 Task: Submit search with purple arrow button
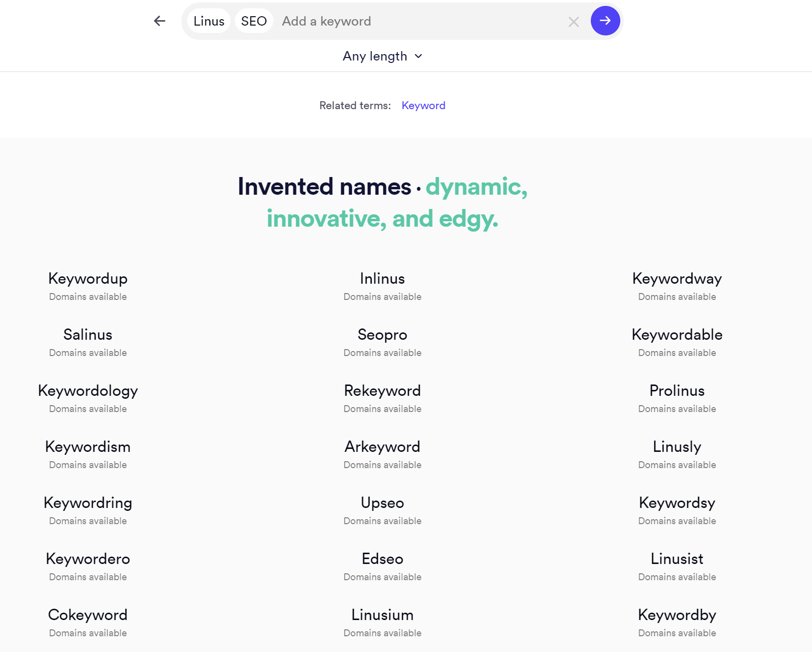pyautogui.click(x=605, y=21)
